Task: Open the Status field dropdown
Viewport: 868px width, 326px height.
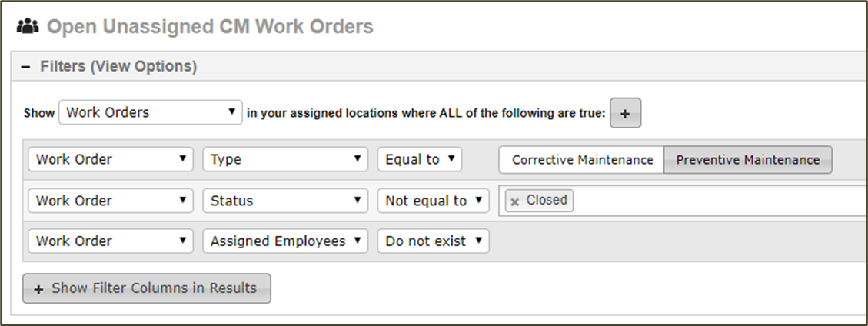Action: click(x=285, y=201)
